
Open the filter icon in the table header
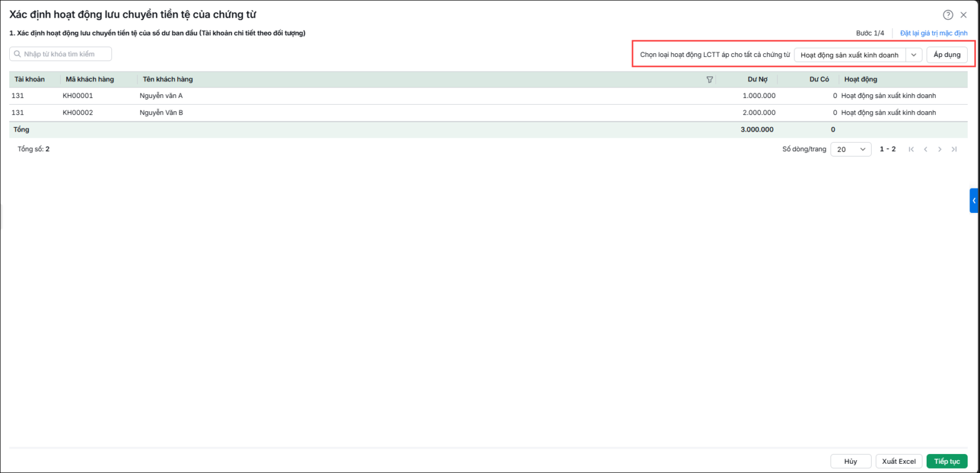click(710, 80)
